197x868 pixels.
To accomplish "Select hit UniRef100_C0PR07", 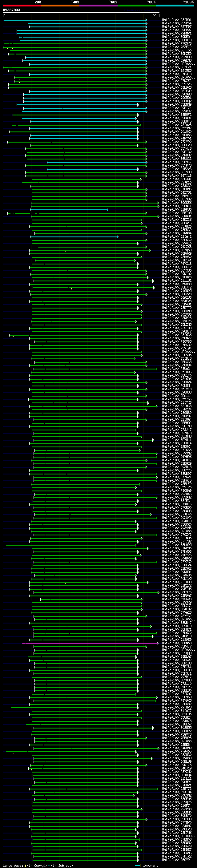I will [x=176, y=30].
